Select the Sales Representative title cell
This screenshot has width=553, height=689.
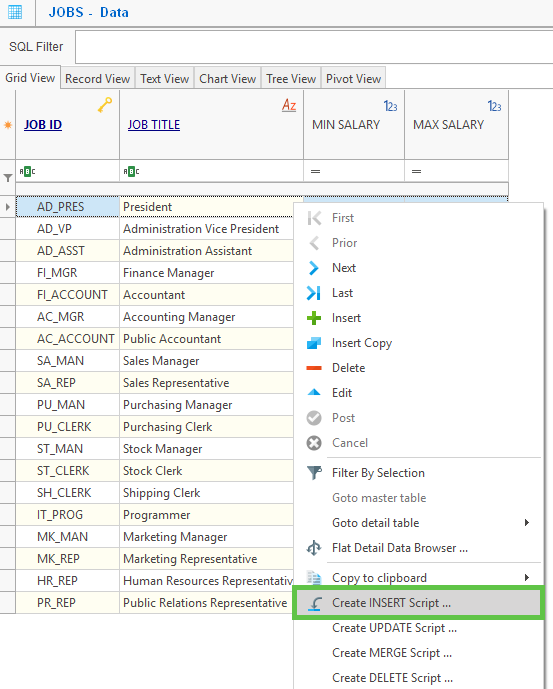[x=207, y=383]
